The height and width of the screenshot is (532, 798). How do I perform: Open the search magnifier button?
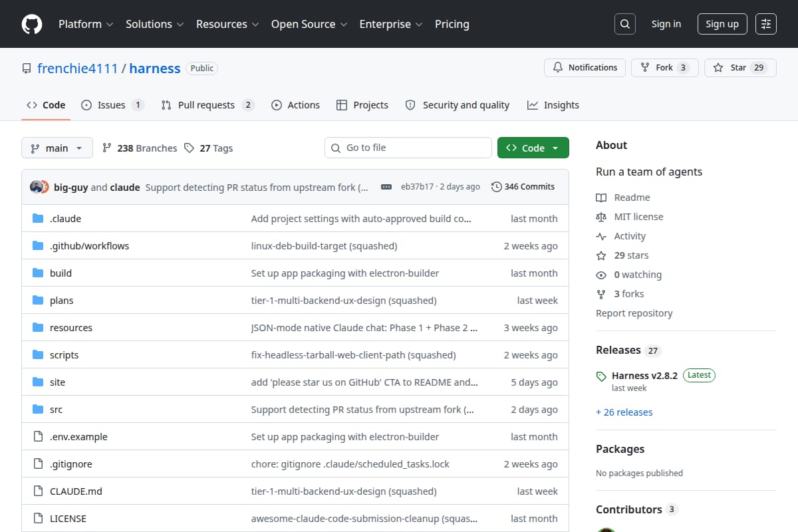pyautogui.click(x=624, y=24)
